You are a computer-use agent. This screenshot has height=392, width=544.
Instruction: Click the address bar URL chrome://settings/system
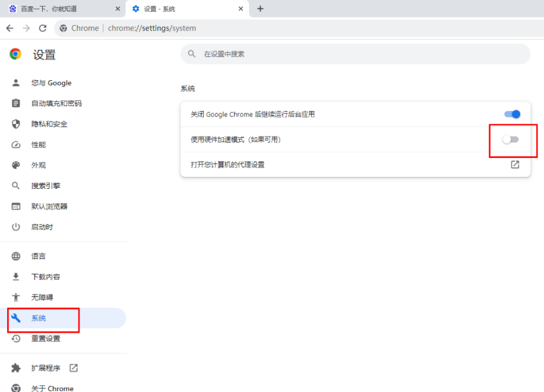(152, 28)
